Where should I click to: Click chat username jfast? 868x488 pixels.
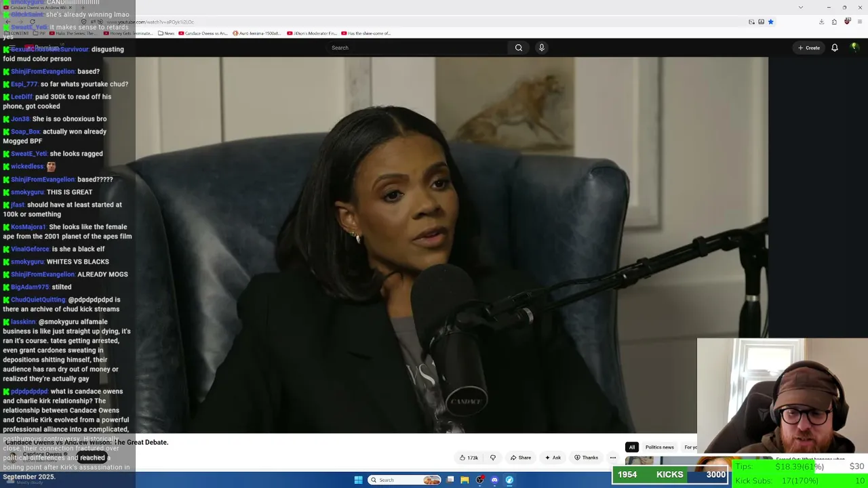[18, 205]
